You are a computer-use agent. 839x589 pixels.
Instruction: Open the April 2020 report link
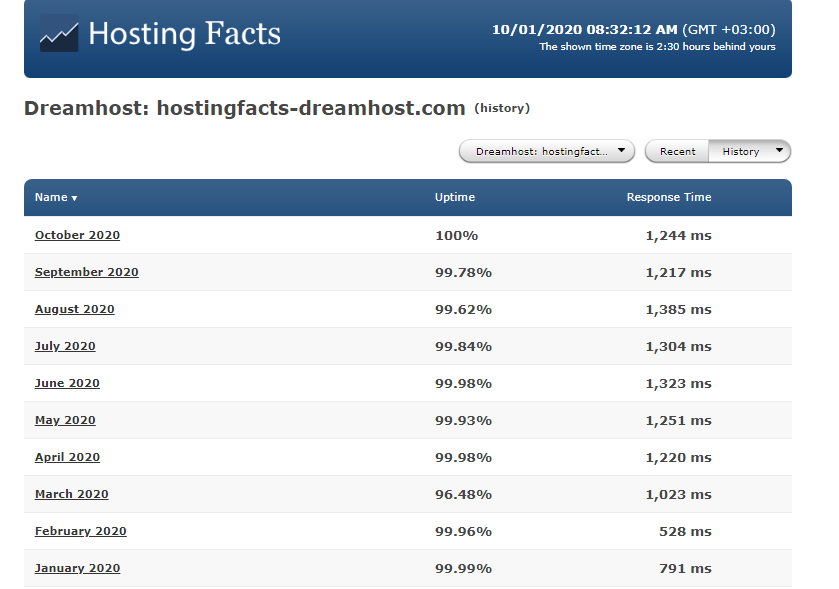pyautogui.click(x=67, y=457)
